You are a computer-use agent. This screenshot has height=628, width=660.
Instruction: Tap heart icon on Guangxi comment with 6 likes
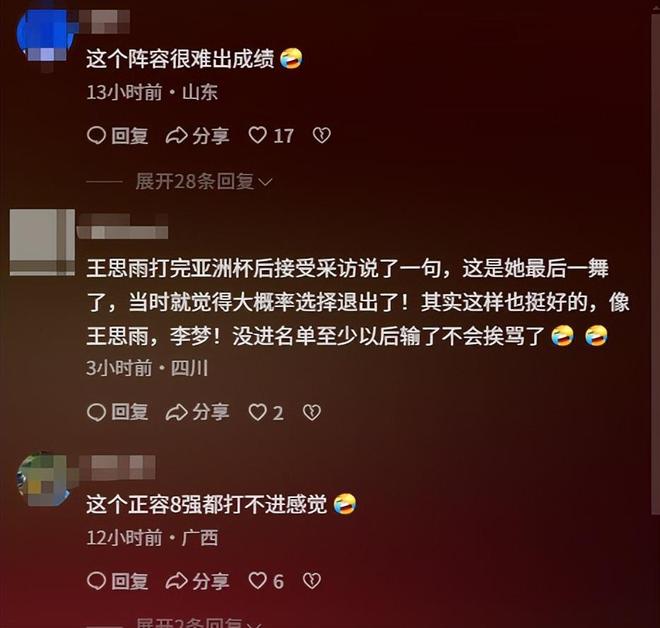pos(257,581)
